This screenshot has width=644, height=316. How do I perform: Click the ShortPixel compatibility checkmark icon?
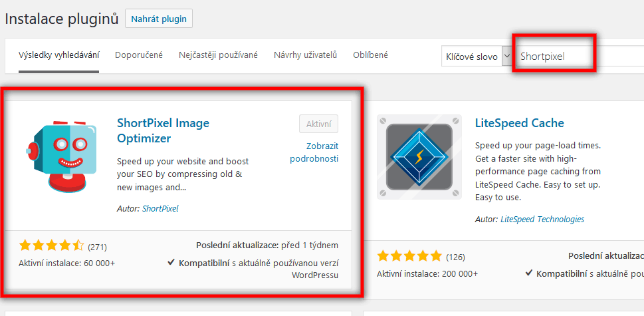171,262
